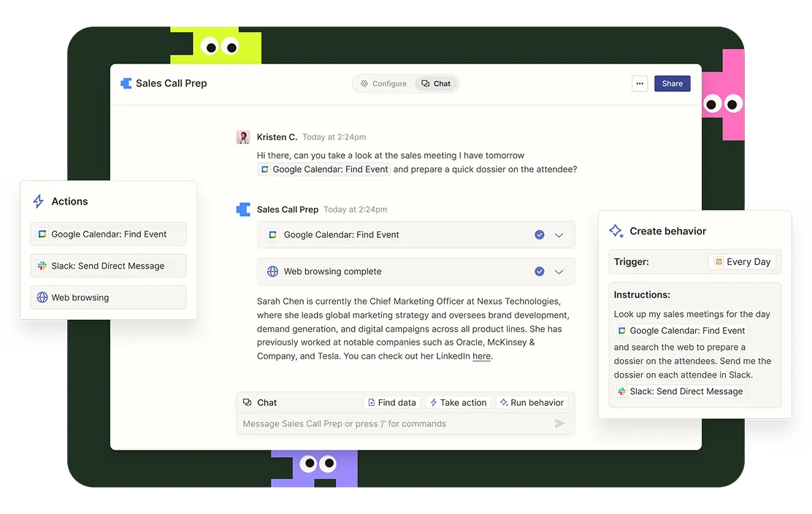Click the sparkle Create behavior icon
Viewport: 812px width, 514px height.
coord(616,231)
